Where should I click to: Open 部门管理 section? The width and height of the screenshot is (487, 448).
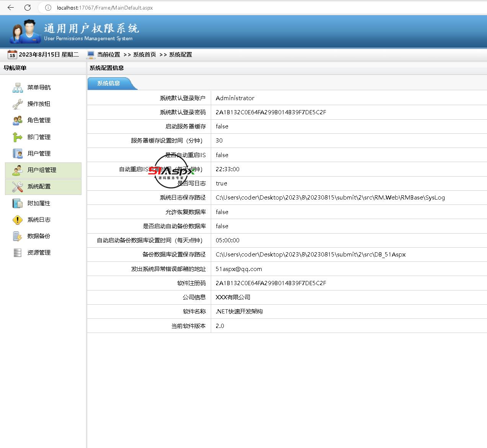coord(43,137)
